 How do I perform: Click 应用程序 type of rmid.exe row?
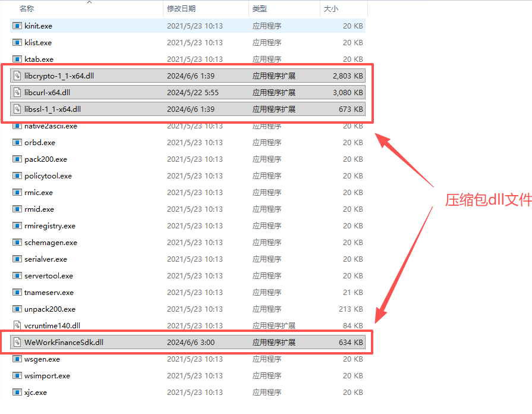(267, 209)
